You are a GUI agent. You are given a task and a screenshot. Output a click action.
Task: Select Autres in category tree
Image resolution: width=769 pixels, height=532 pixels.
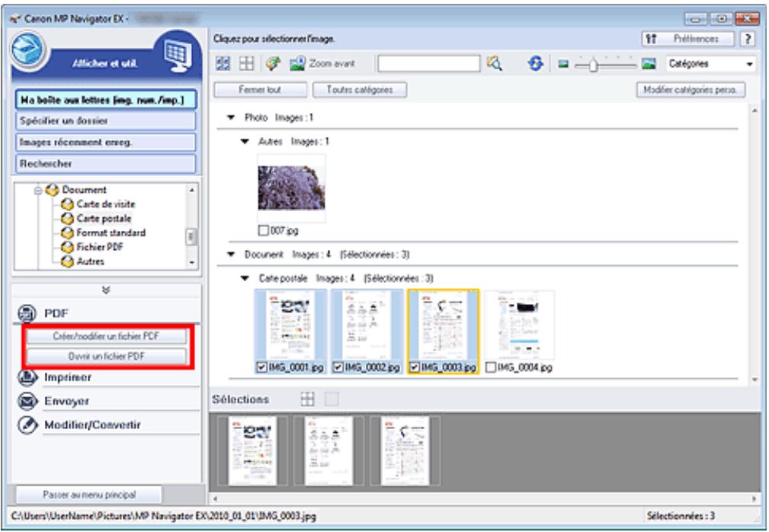90,262
